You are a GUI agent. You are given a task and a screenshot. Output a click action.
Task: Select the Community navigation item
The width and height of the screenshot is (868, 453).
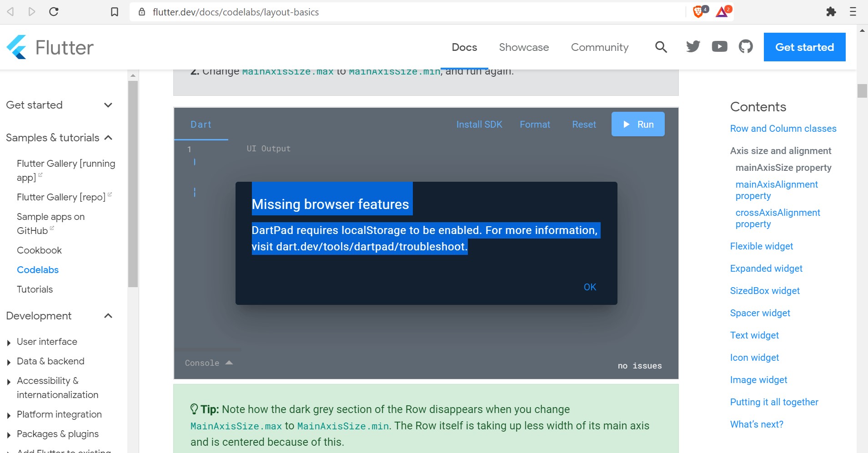click(600, 47)
